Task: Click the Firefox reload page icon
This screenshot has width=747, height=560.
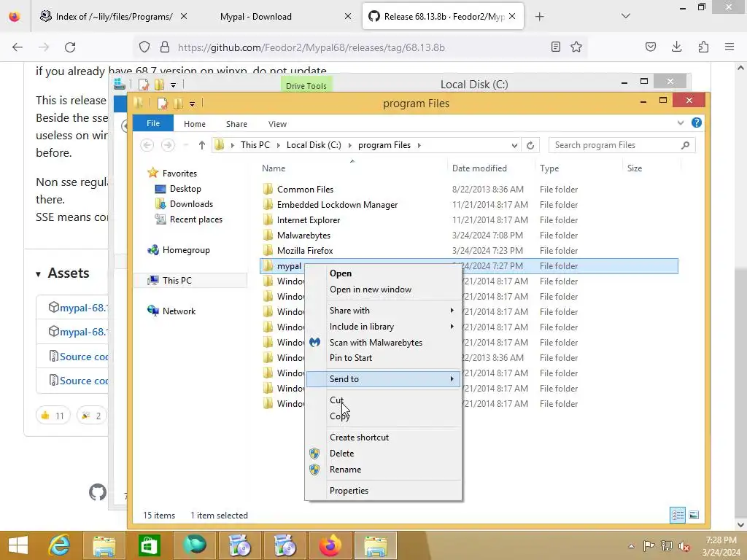Action: (70, 47)
